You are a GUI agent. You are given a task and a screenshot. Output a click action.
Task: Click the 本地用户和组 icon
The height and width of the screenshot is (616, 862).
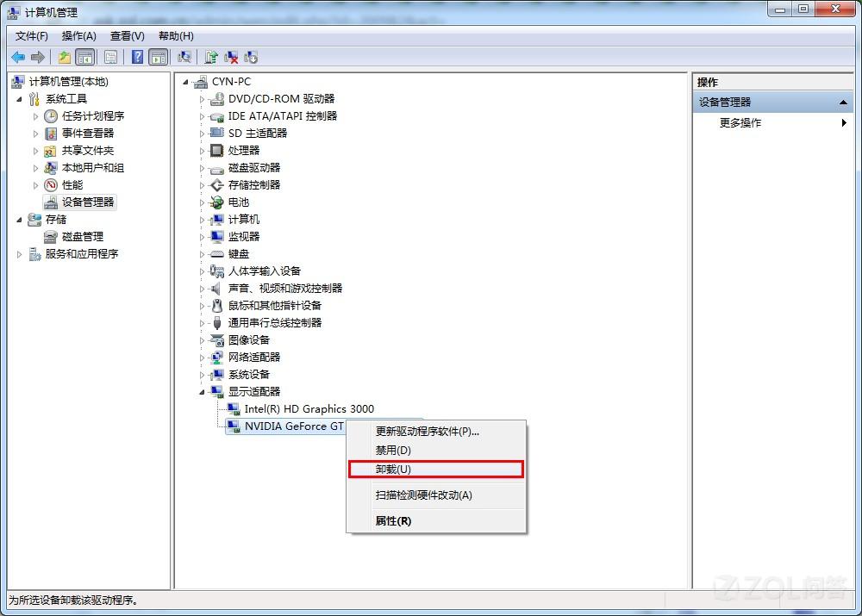coord(51,168)
